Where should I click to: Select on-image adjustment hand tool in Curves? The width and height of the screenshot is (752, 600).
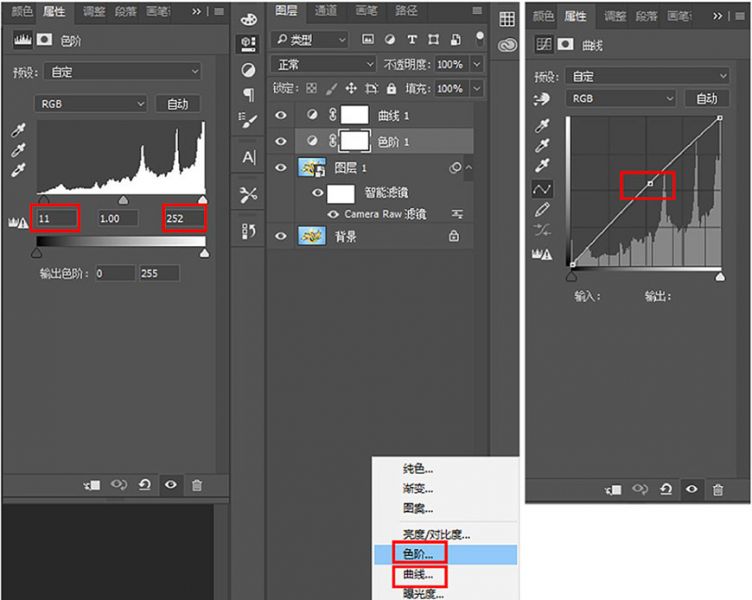(541, 99)
